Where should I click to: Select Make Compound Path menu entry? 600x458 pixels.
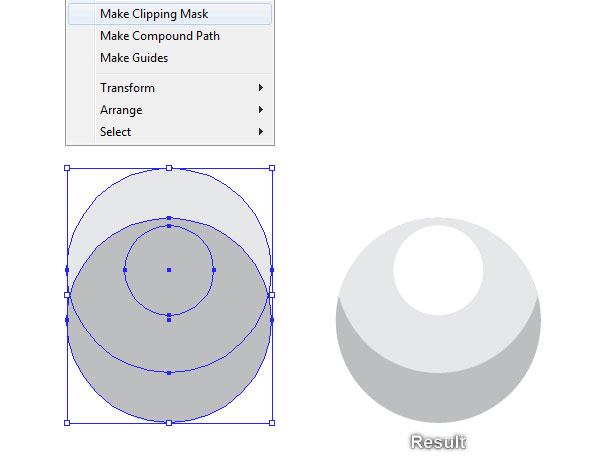point(170,36)
